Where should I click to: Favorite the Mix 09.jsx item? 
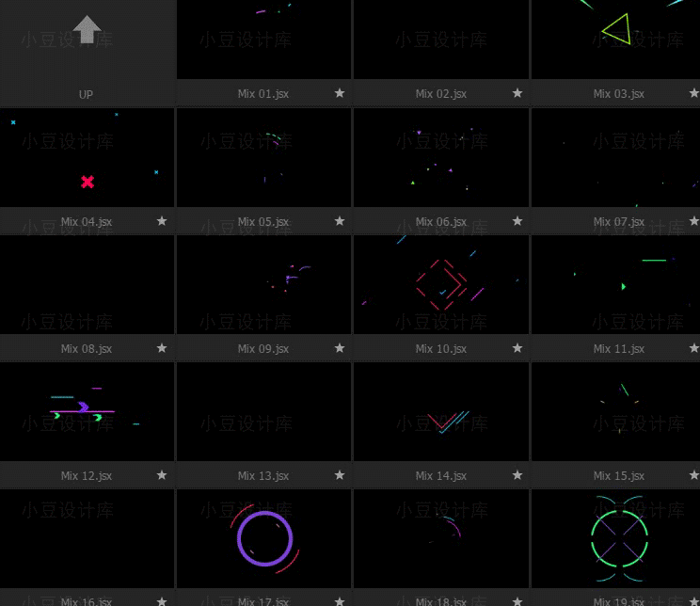click(340, 348)
